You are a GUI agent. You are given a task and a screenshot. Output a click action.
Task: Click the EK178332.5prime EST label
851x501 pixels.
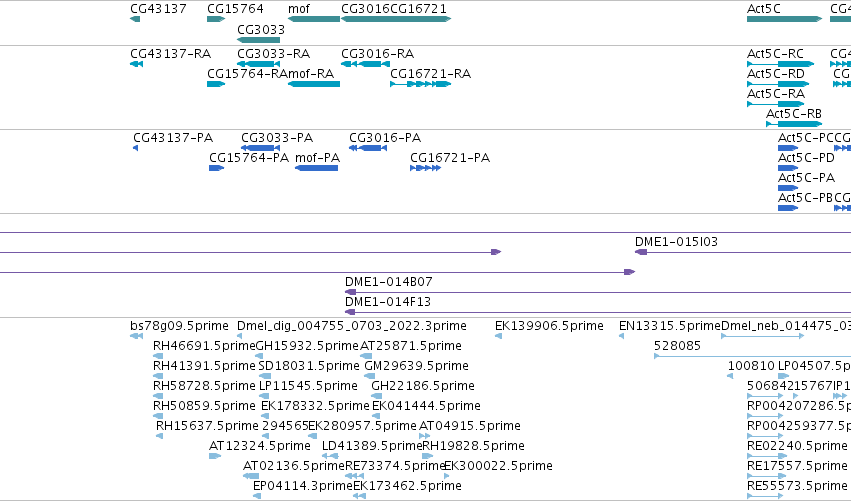tap(315, 407)
